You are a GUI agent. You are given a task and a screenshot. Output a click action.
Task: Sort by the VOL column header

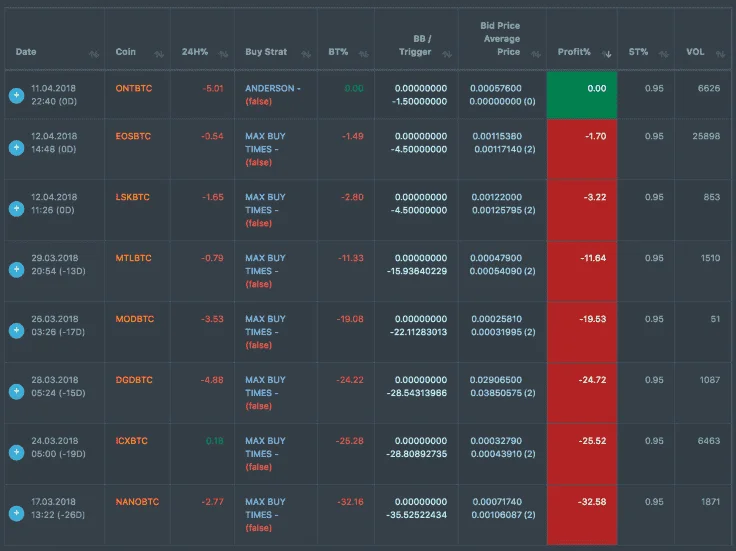(695, 52)
